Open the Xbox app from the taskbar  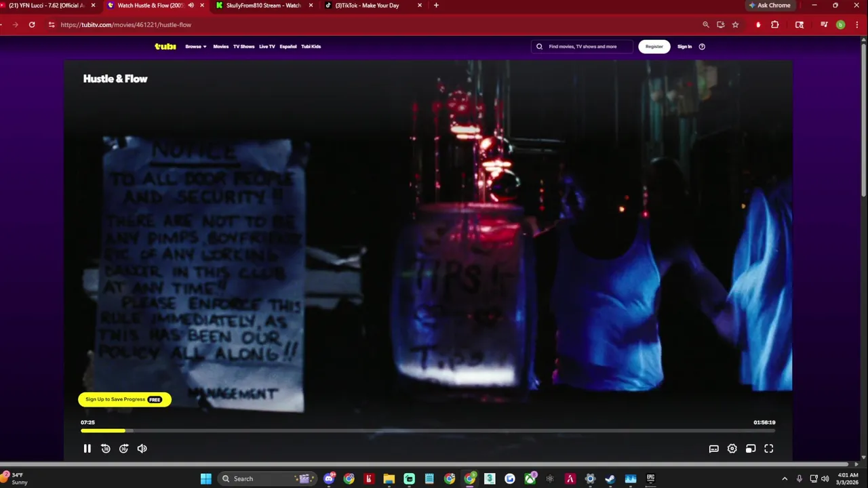coord(530,479)
